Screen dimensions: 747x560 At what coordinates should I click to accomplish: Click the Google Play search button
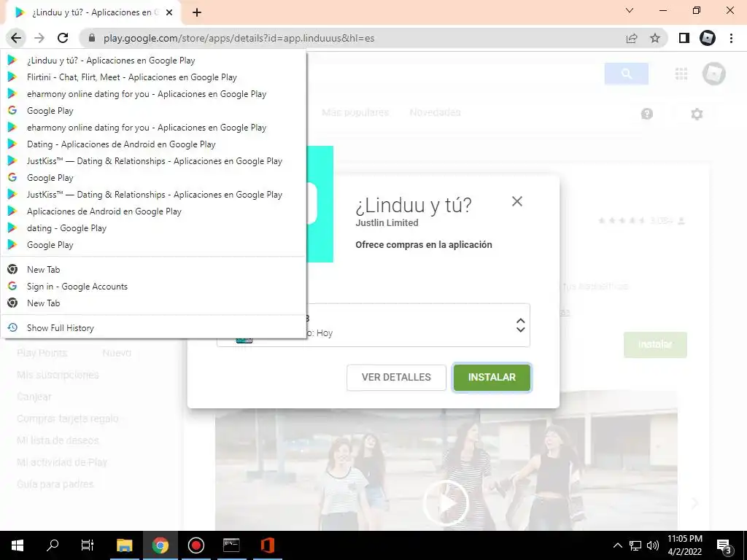click(x=627, y=74)
